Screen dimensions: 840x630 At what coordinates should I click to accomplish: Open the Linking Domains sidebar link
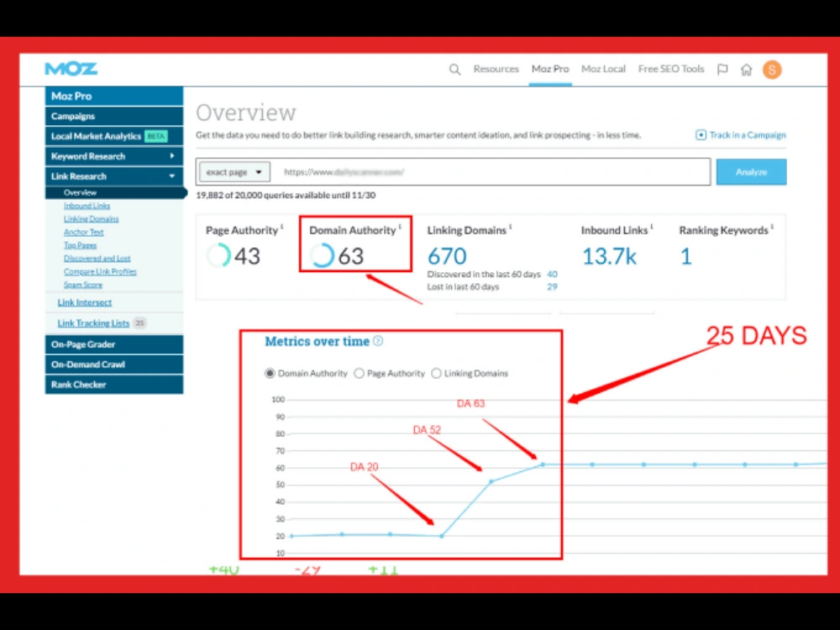(91, 218)
